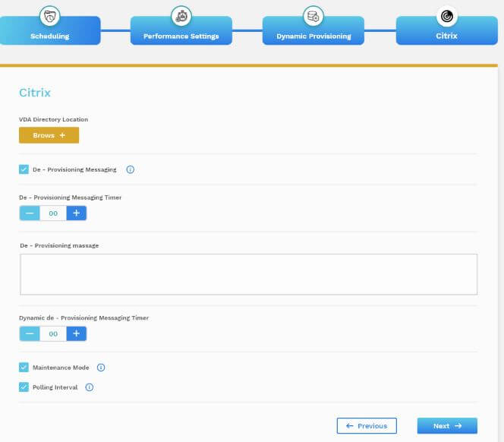504x442 pixels.
Task: Click the Dynamic Provisioning database icon
Action: pos(313,16)
